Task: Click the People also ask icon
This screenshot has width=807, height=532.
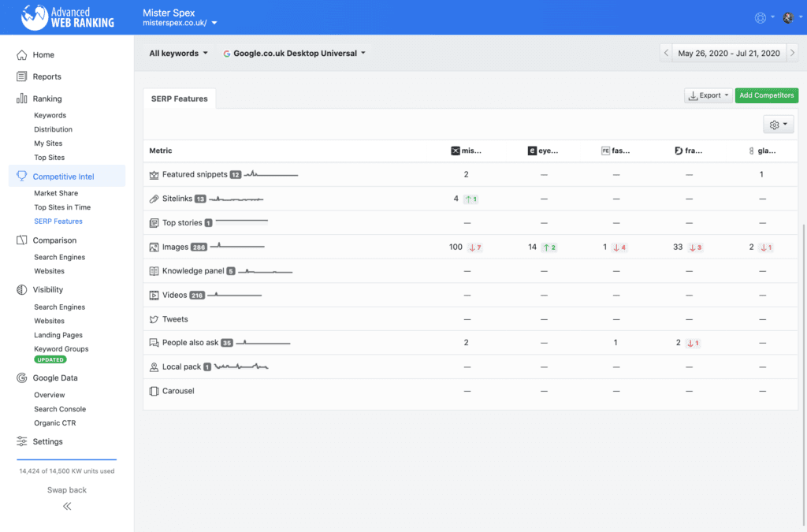Action: click(154, 343)
